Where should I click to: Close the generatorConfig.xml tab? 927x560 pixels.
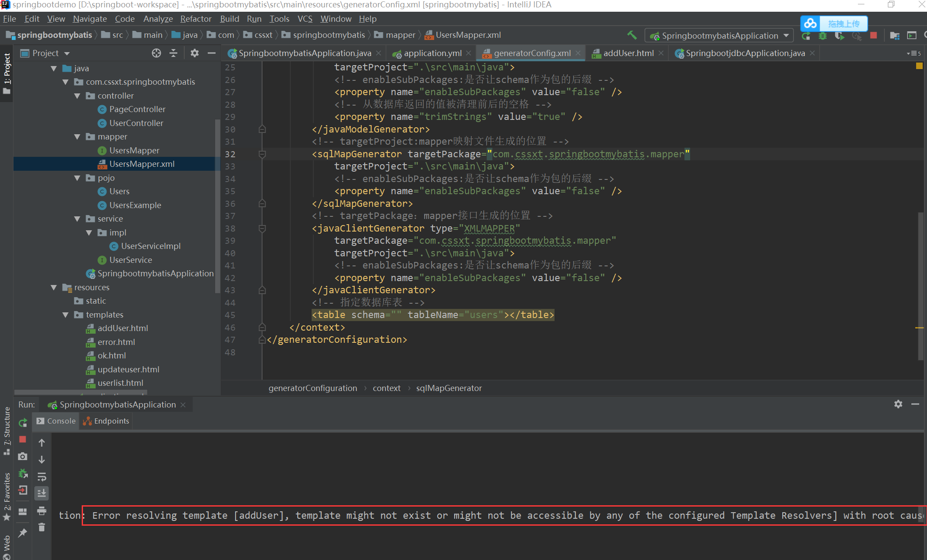pyautogui.click(x=578, y=53)
